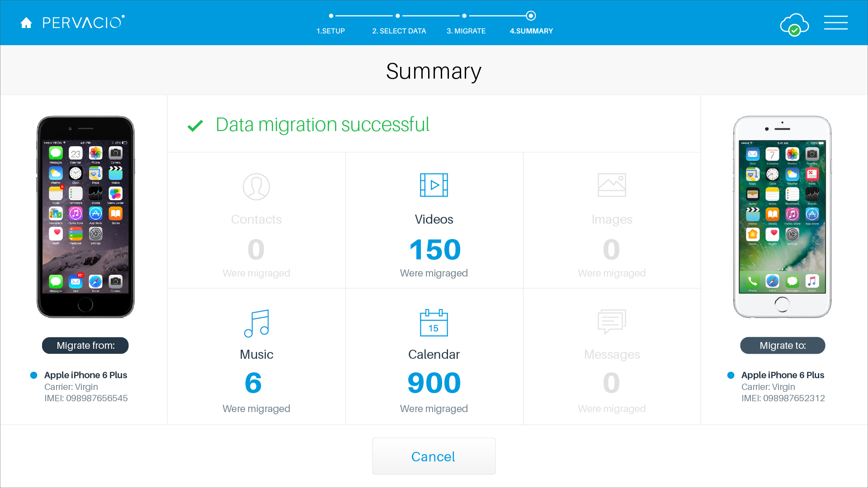Go to step 2. Select Data
Image resolution: width=868 pixels, height=488 pixels.
pyautogui.click(x=399, y=31)
